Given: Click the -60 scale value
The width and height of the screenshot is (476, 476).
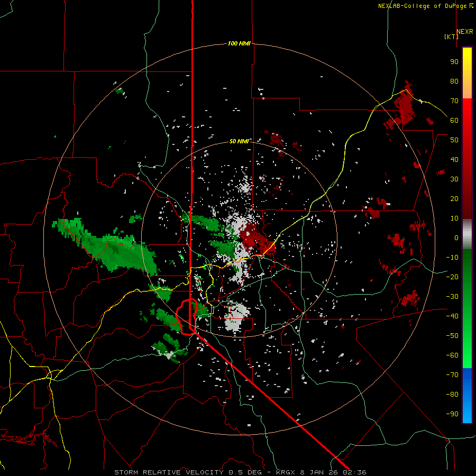Looking at the screenshot, I should (x=452, y=355).
